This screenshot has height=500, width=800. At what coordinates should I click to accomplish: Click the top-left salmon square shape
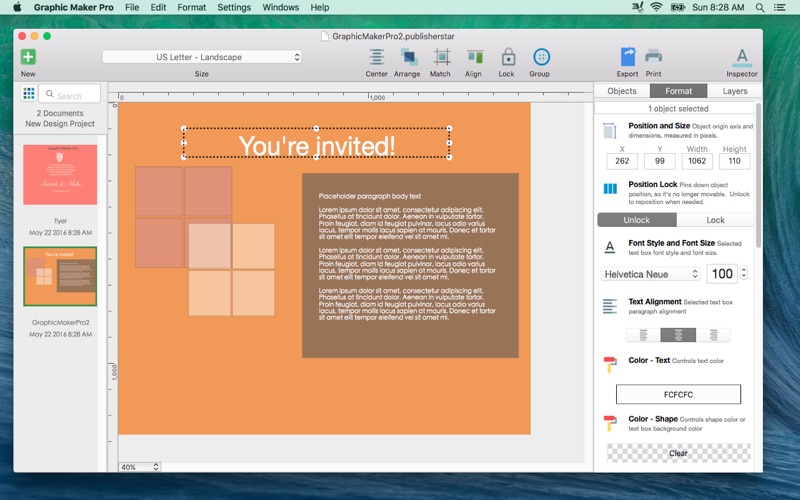tap(159, 191)
